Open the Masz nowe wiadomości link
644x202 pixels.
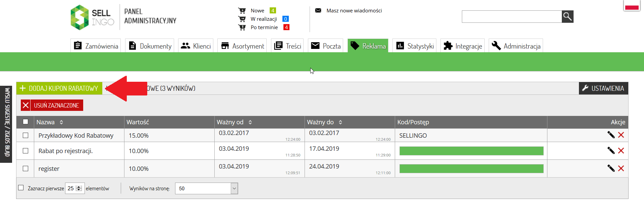354,11
